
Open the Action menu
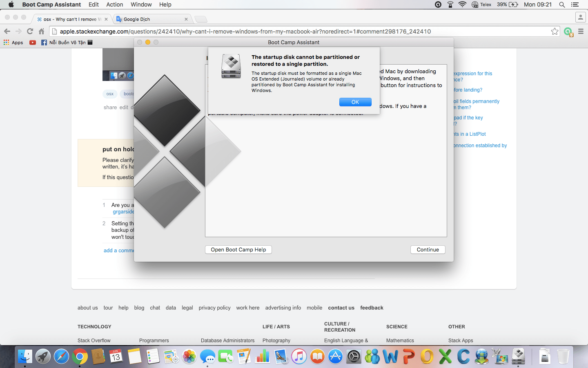coord(114,4)
